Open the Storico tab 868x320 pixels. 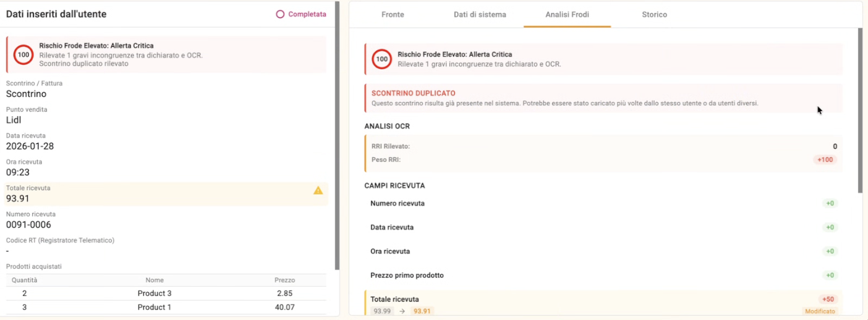coord(654,14)
